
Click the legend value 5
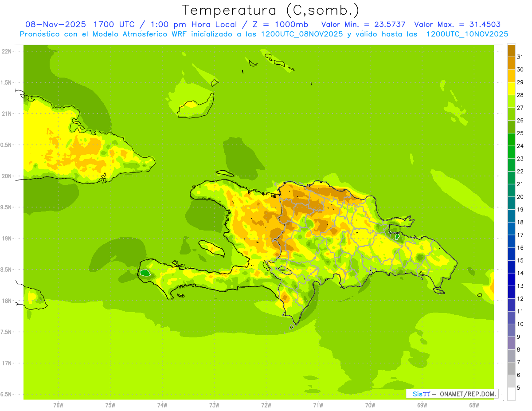(518, 388)
